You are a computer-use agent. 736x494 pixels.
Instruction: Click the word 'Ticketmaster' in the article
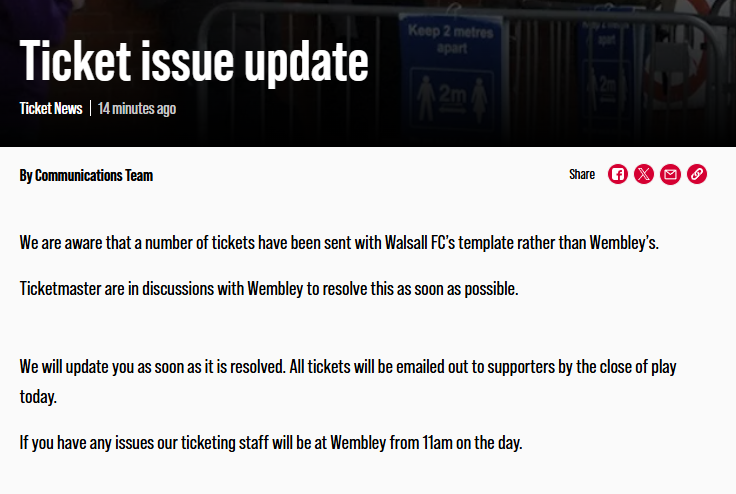coord(61,289)
